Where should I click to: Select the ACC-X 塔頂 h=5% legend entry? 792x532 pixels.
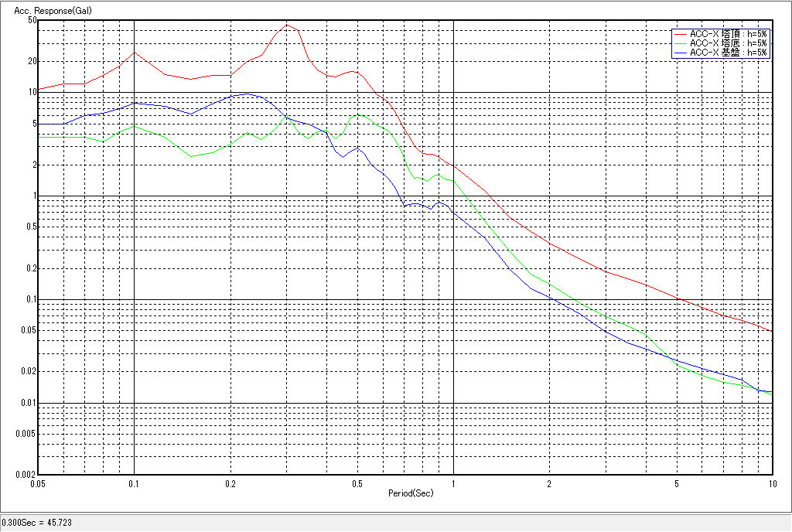(728, 35)
